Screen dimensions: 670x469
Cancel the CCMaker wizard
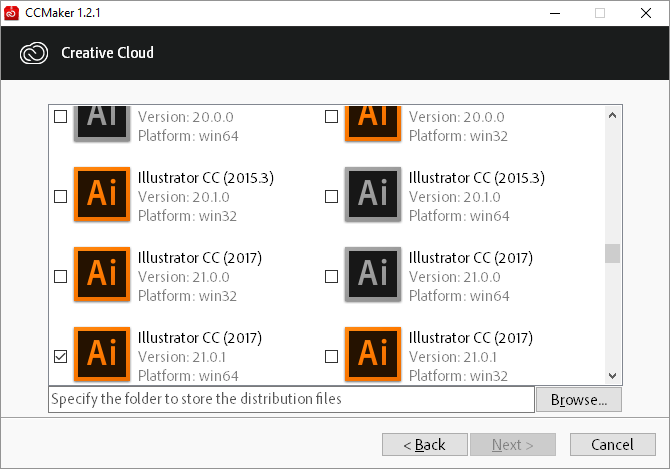(x=613, y=445)
